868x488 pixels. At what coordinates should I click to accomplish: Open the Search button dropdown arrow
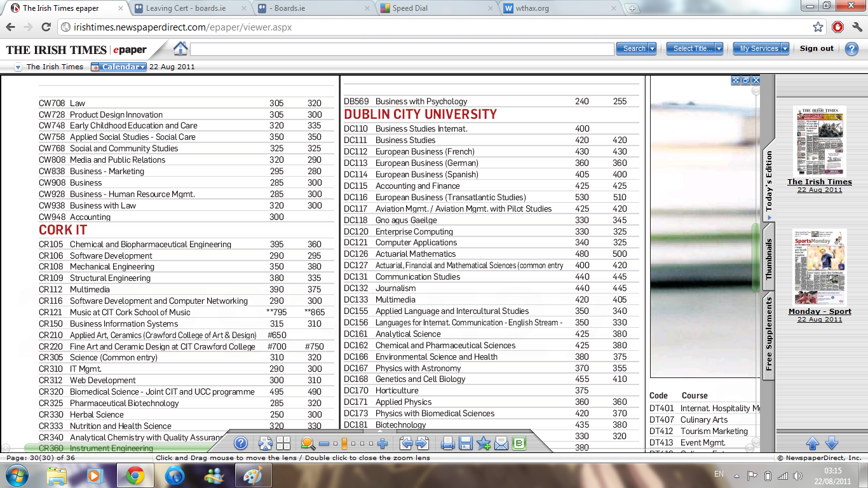pos(652,48)
